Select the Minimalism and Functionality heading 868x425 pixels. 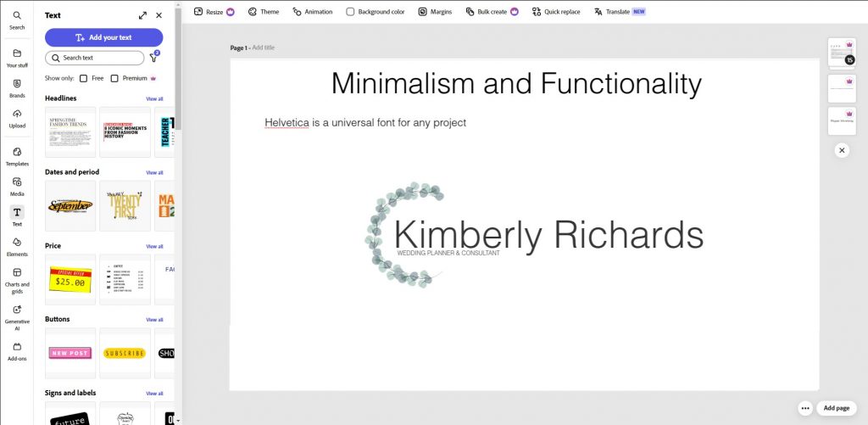[516, 84]
